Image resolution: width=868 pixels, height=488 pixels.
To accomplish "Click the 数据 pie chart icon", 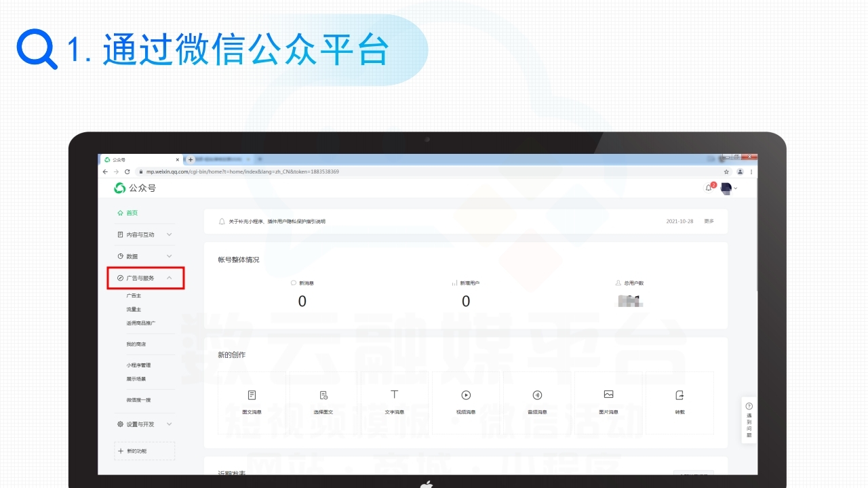I will click(120, 256).
